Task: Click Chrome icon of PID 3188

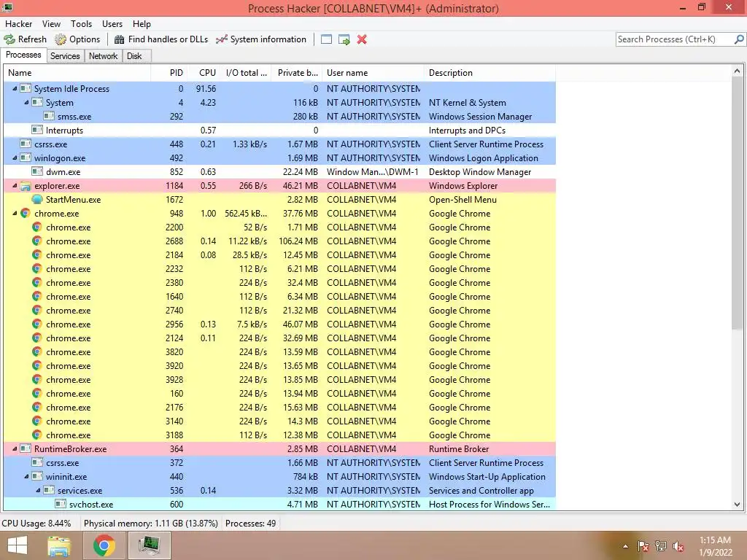Action: [37, 435]
